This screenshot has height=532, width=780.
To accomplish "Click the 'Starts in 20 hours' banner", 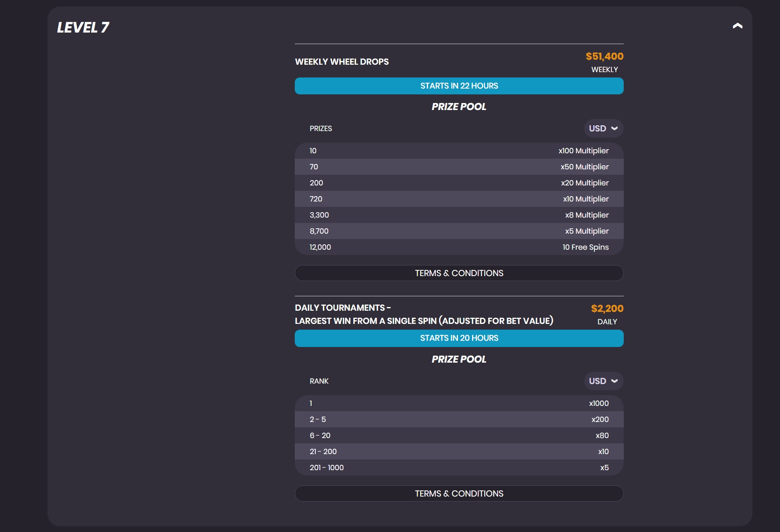I will [x=459, y=338].
